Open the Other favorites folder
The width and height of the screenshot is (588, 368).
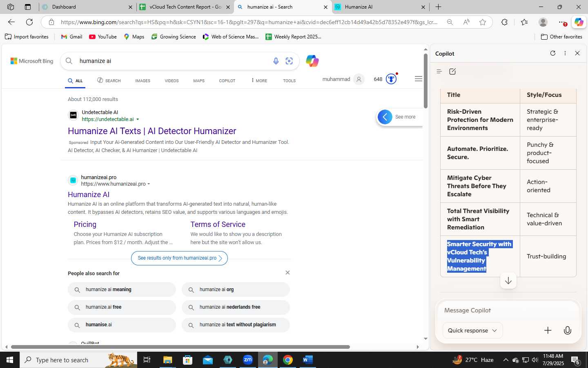point(561,37)
